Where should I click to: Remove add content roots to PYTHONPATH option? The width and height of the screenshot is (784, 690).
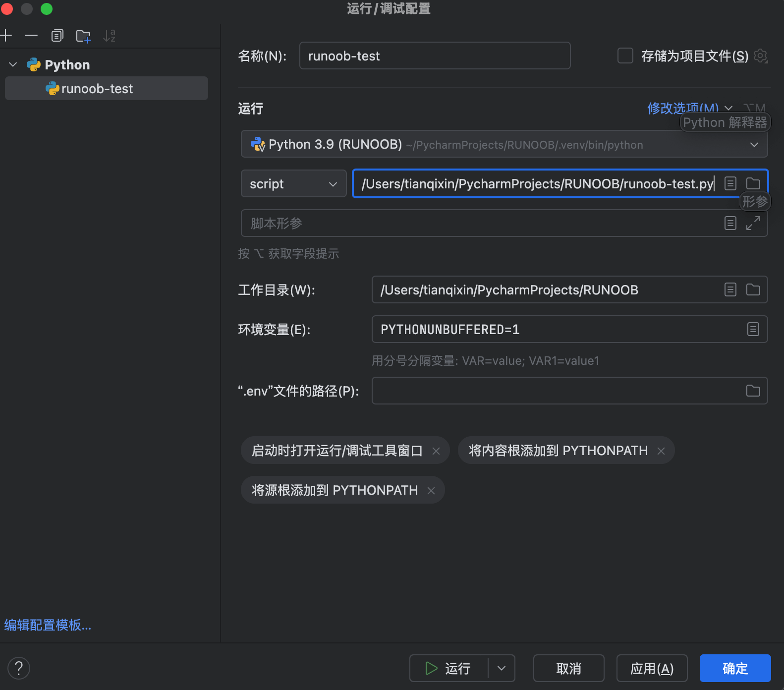(x=661, y=451)
